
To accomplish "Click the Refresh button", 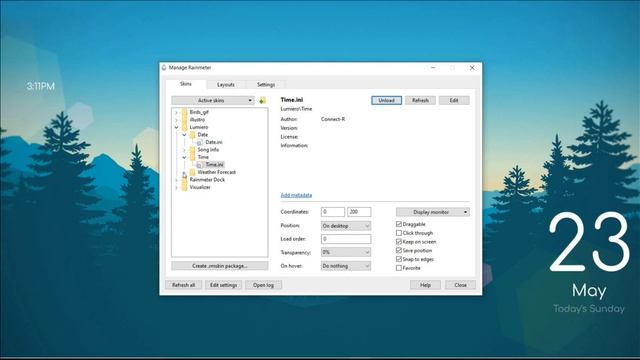I will click(x=420, y=100).
